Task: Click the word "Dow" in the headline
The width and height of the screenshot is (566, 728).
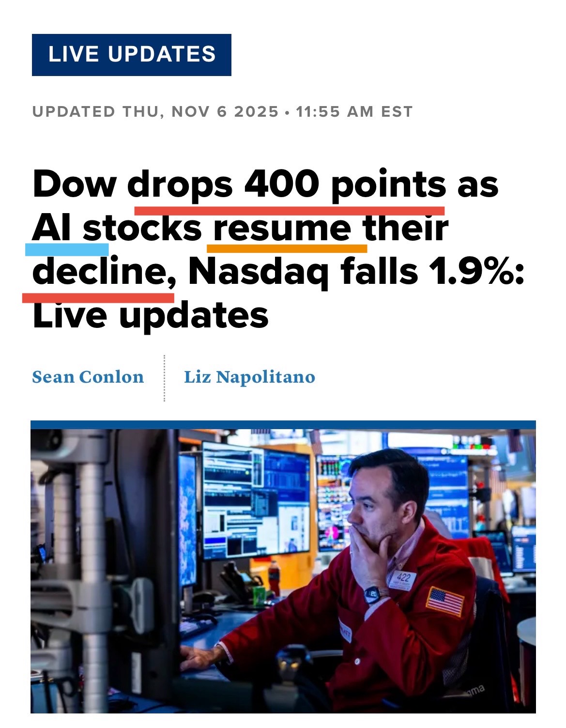Action: pyautogui.click(x=74, y=185)
